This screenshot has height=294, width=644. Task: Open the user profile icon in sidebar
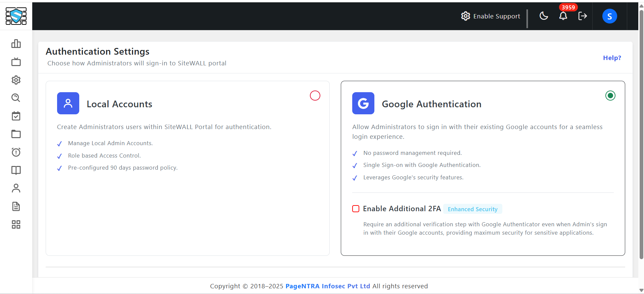(x=16, y=188)
